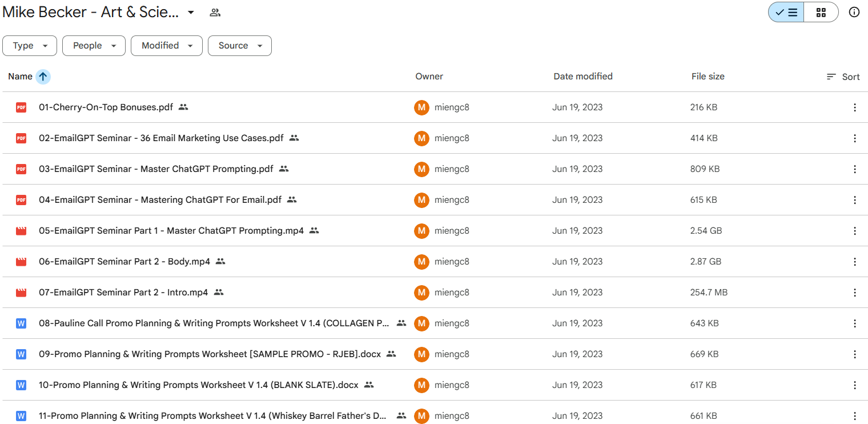Viewport: 868px width, 424px height.
Task: Click PDF icon of 03-EmailGPT Master ChatGPT Prompting
Action: (21, 169)
